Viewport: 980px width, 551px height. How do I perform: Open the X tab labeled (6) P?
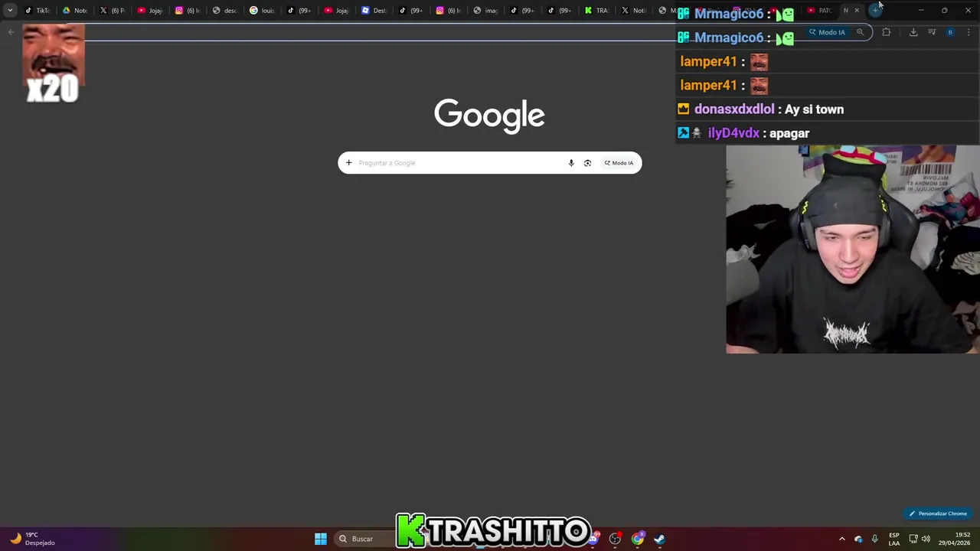point(113,11)
